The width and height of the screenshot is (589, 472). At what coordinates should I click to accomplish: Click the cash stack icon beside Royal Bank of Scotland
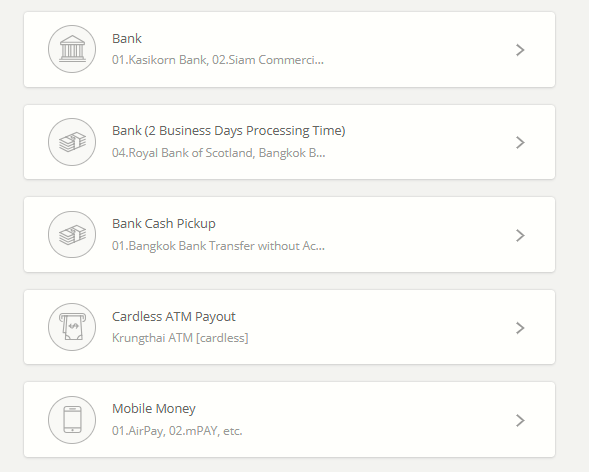pos(72,142)
